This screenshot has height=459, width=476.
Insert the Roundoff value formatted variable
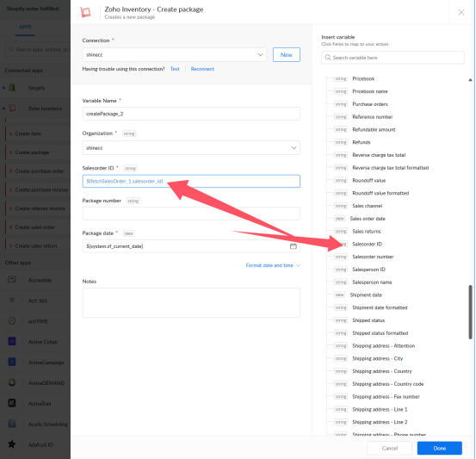pyautogui.click(x=380, y=193)
